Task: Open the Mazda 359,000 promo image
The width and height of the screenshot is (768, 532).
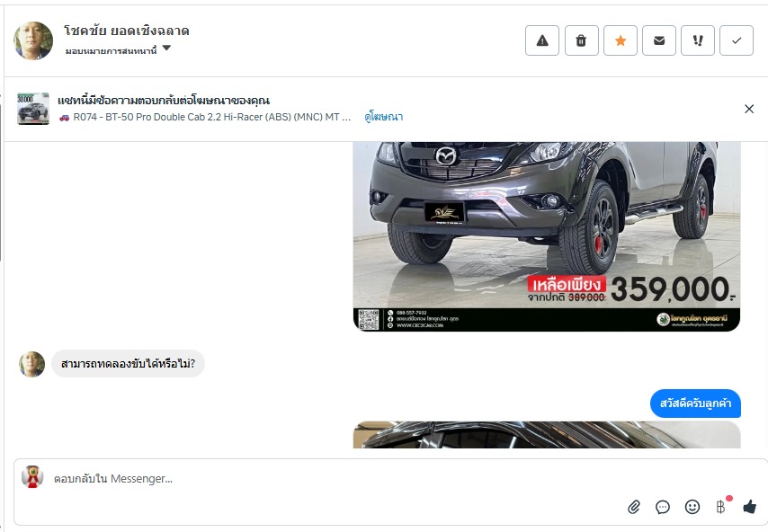Action: pos(547,237)
